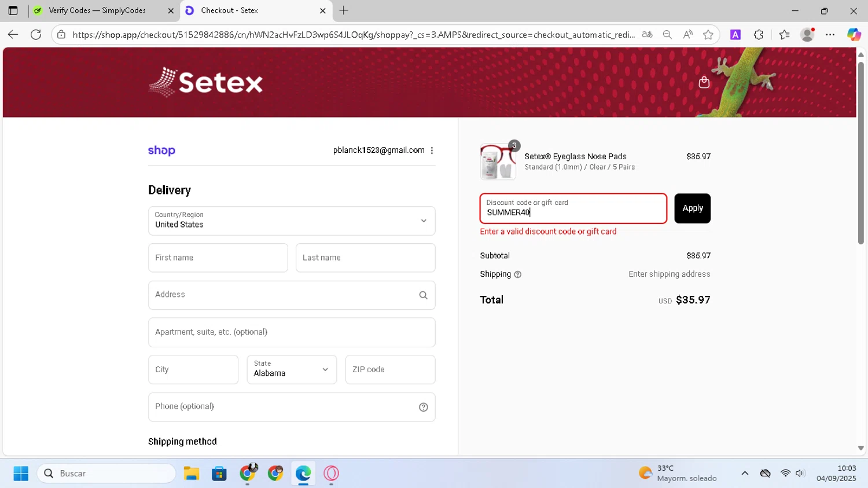Click the Setex logo in header

click(x=205, y=82)
